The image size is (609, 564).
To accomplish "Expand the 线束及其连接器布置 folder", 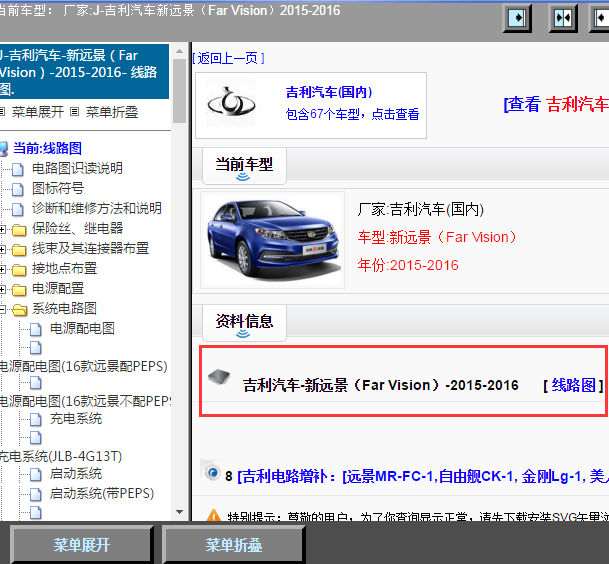I will coord(2,249).
